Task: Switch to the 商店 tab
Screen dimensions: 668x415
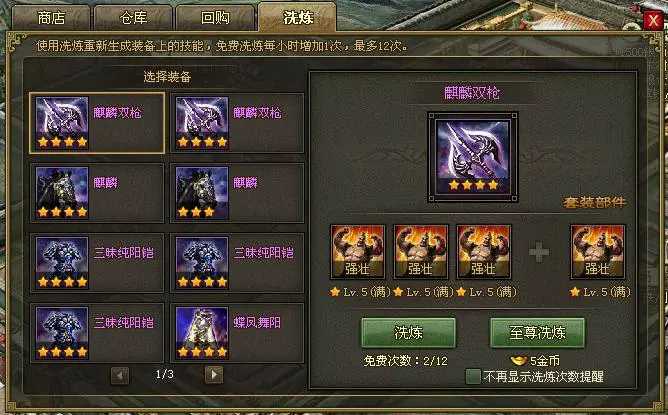Action: [51, 18]
